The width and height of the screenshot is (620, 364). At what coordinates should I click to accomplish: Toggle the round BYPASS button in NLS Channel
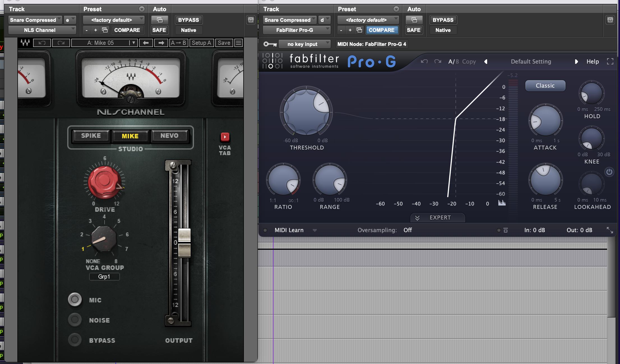pos(75,340)
